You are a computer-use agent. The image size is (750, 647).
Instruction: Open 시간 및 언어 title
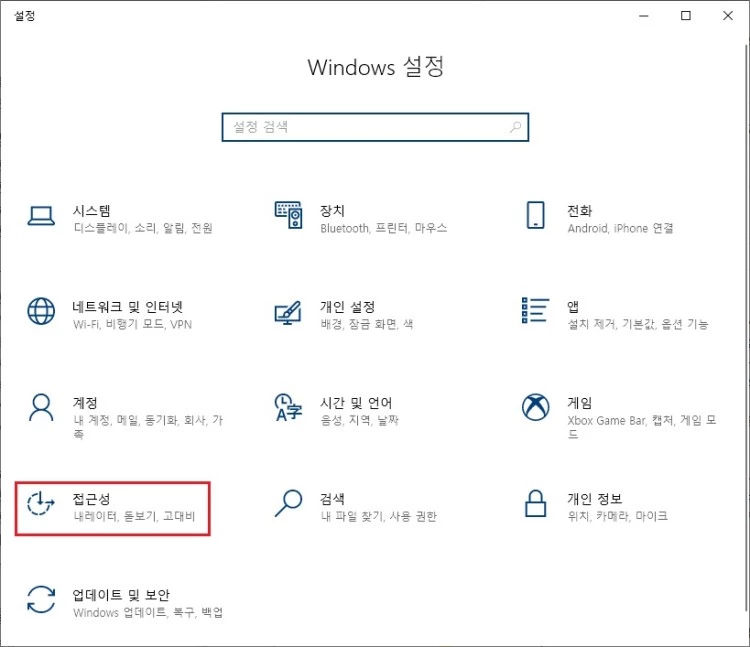coord(356,403)
